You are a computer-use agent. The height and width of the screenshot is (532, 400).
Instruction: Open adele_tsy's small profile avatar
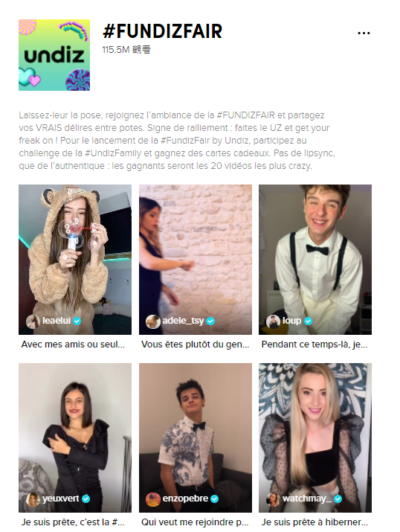tap(153, 321)
